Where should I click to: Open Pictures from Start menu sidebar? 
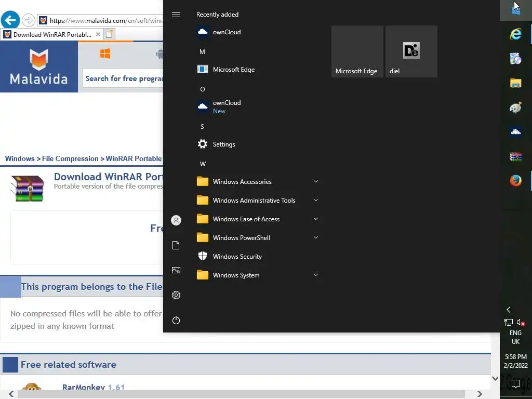176,270
